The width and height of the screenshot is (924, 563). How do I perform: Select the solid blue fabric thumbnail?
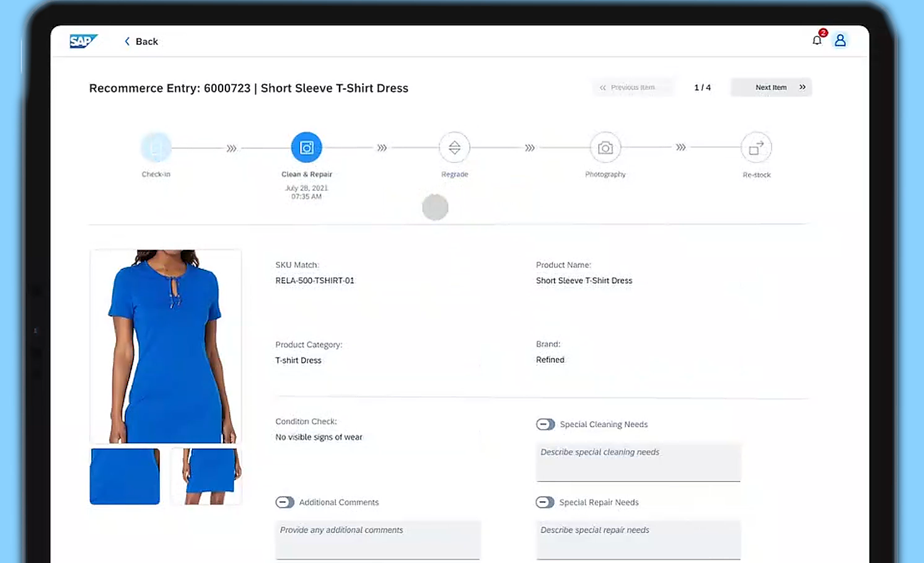pos(125,476)
